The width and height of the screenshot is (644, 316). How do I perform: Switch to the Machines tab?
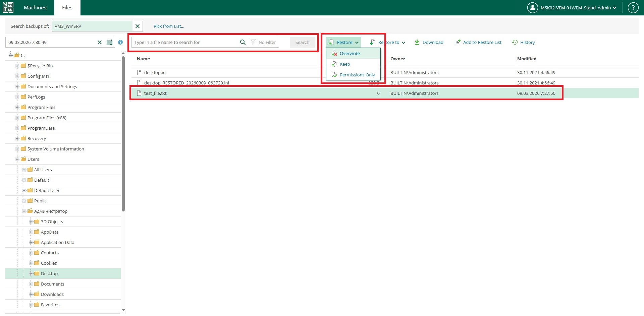(35, 7)
